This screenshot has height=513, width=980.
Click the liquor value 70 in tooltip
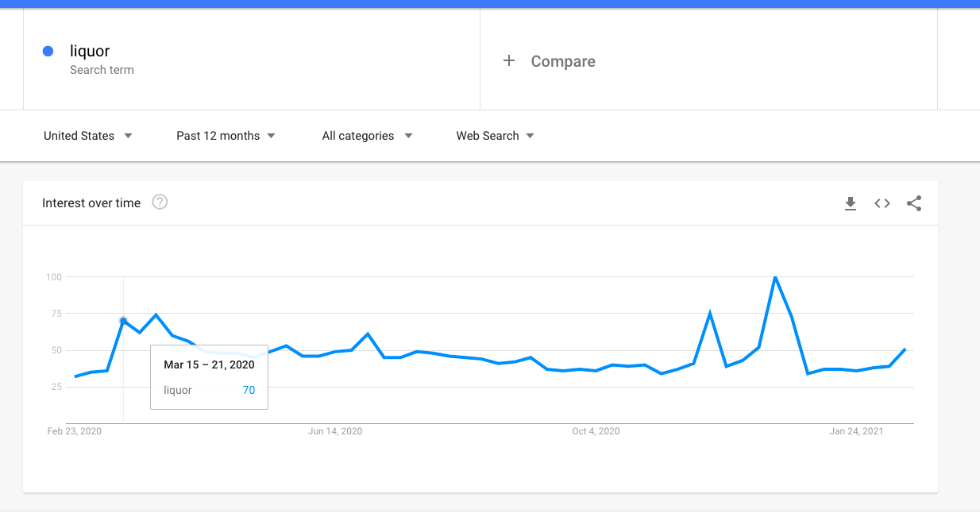(249, 390)
